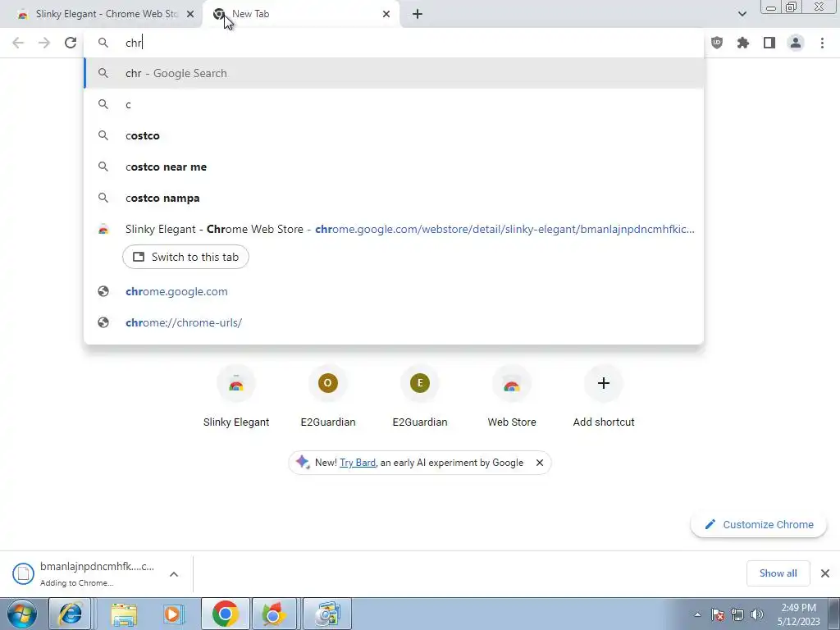Click the Customize Chrome button

coord(759,524)
